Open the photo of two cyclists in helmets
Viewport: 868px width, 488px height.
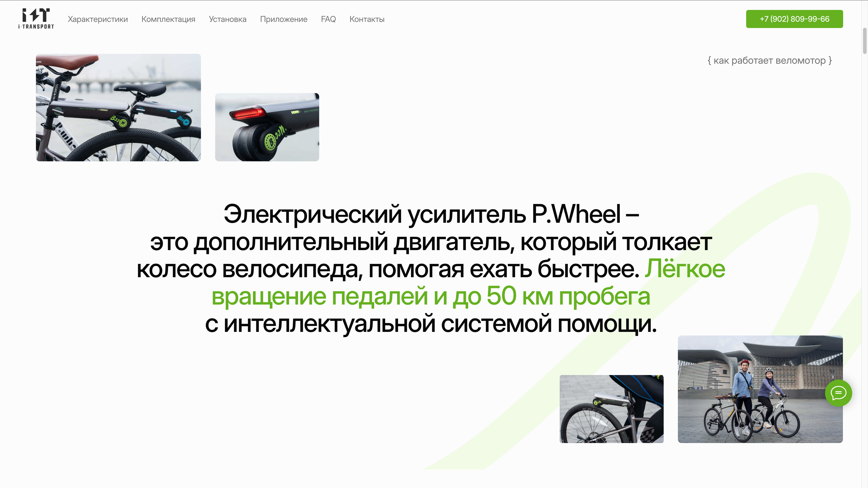[x=760, y=389]
